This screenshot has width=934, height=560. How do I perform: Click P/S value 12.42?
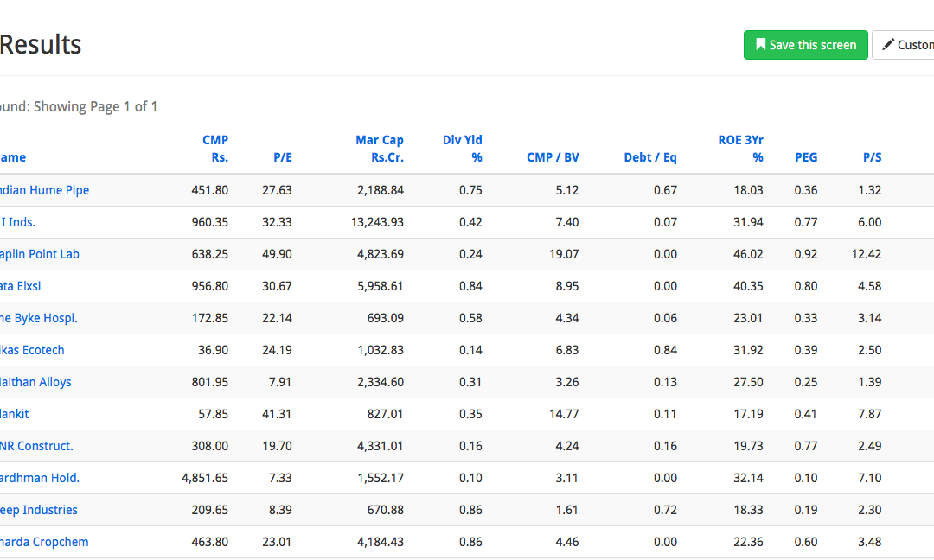coord(867,254)
